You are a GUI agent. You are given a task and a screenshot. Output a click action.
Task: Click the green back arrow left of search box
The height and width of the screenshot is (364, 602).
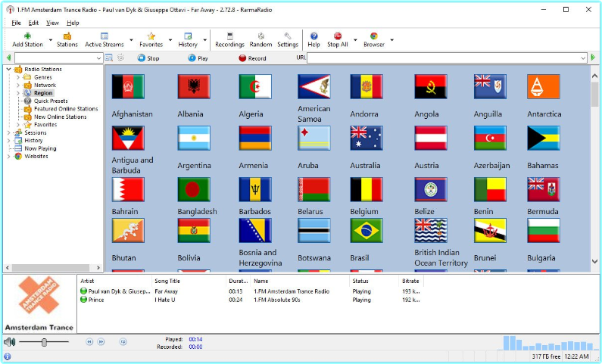pyautogui.click(x=8, y=58)
